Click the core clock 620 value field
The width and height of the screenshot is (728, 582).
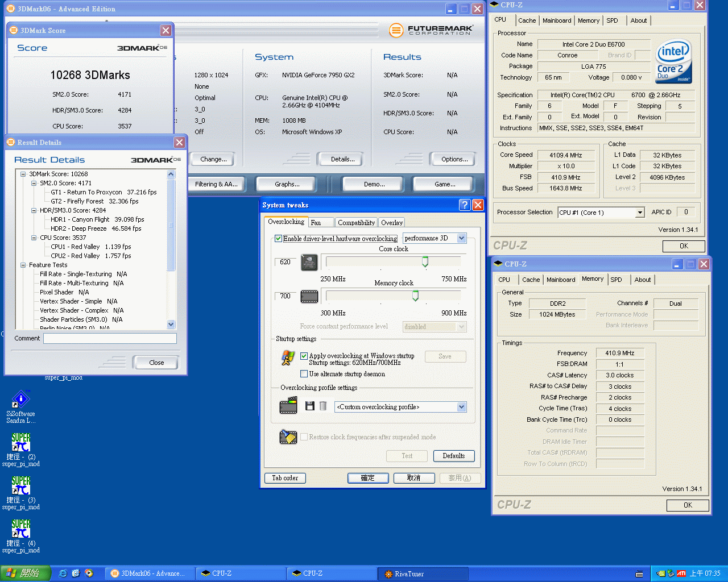[286, 262]
